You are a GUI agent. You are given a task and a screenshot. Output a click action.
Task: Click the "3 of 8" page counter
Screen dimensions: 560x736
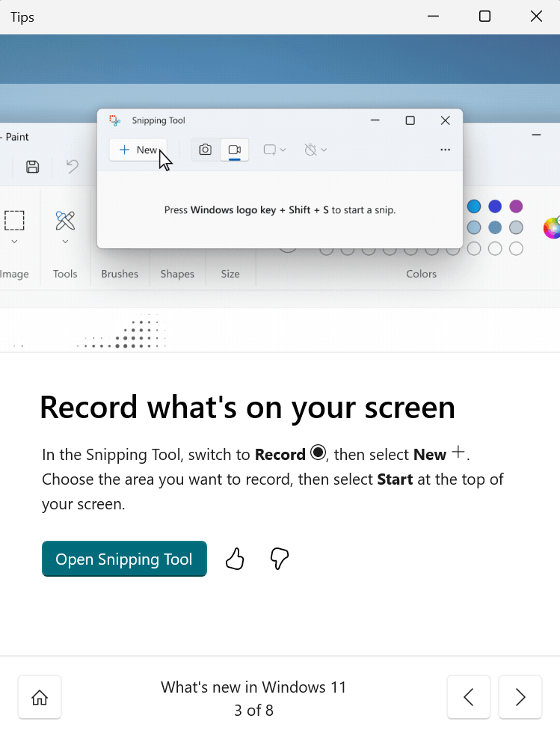[253, 710]
